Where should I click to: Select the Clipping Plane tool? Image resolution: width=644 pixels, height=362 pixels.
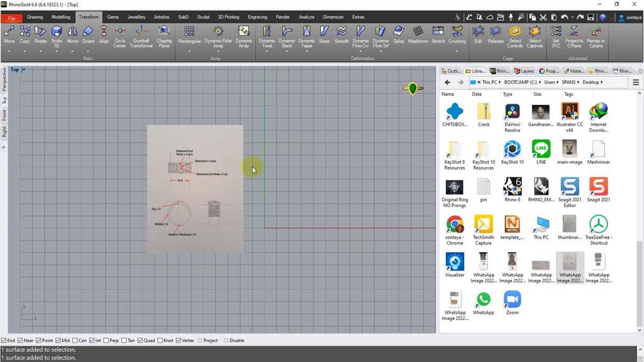point(164,37)
